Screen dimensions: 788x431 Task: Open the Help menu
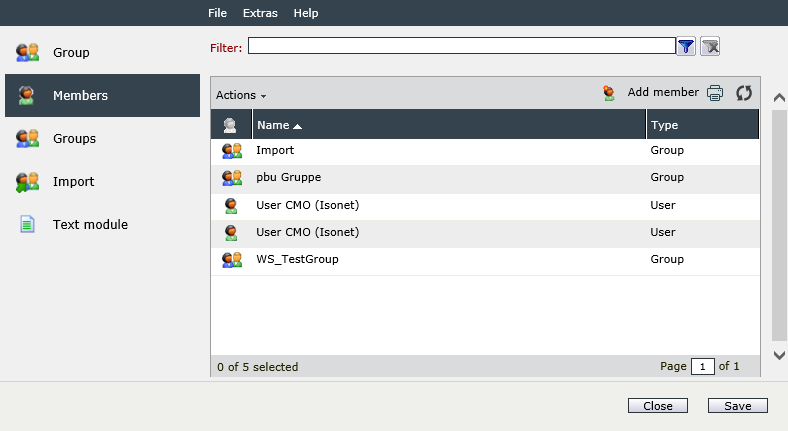[x=306, y=13]
